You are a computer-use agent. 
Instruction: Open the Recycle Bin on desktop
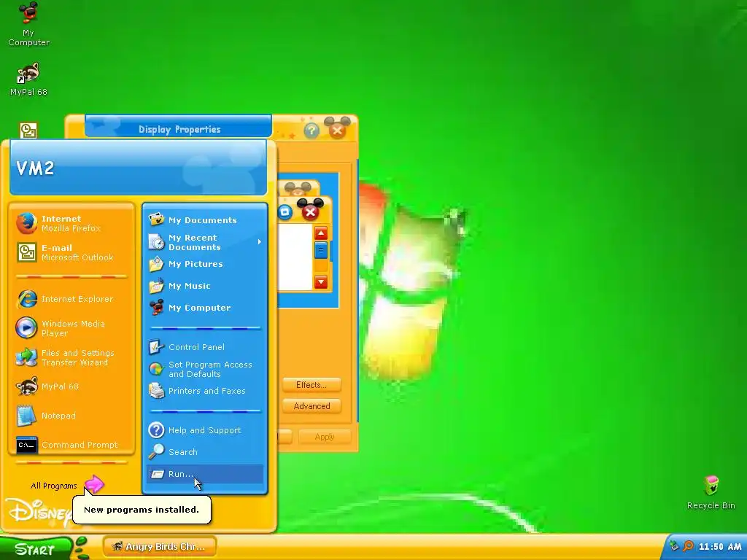coord(711,493)
